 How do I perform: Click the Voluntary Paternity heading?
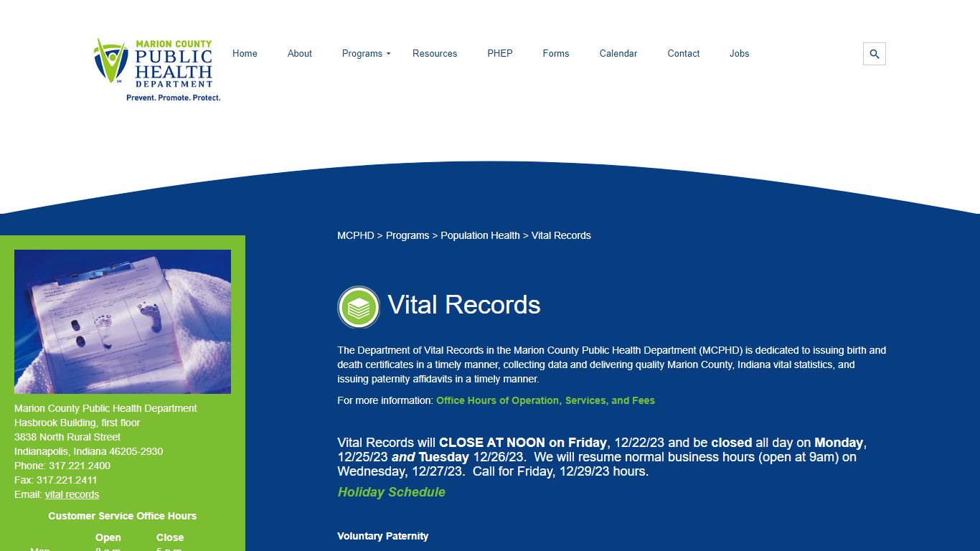[x=383, y=536]
